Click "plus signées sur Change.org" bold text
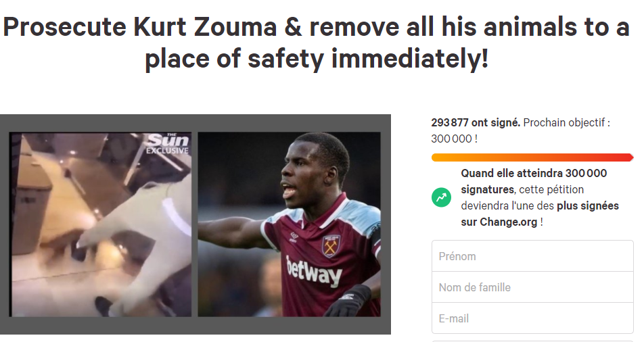 (x=540, y=214)
